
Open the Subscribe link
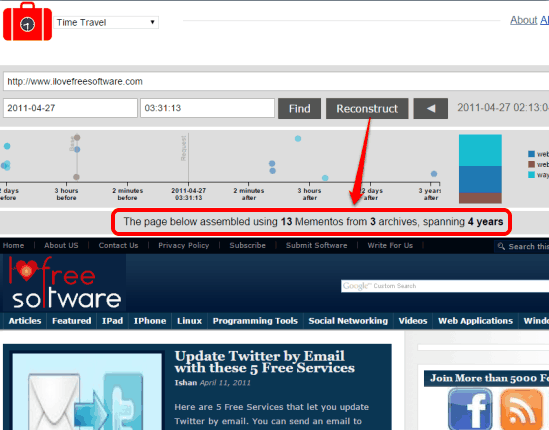click(x=248, y=245)
